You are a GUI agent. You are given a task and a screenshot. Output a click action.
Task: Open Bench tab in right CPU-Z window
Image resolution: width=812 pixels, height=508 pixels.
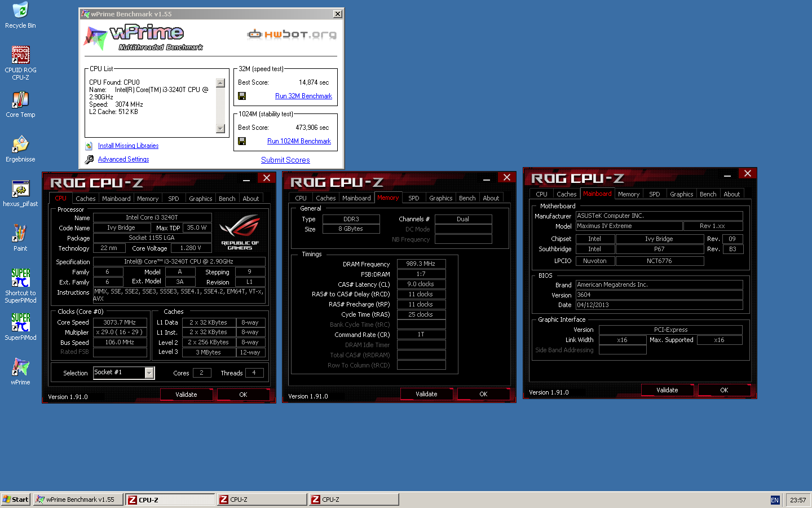click(x=708, y=194)
